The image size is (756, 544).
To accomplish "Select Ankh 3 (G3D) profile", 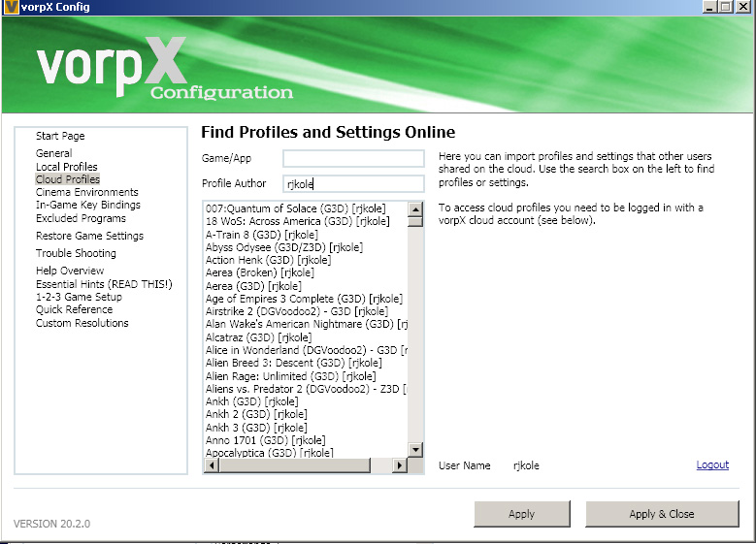I will pos(256,428).
